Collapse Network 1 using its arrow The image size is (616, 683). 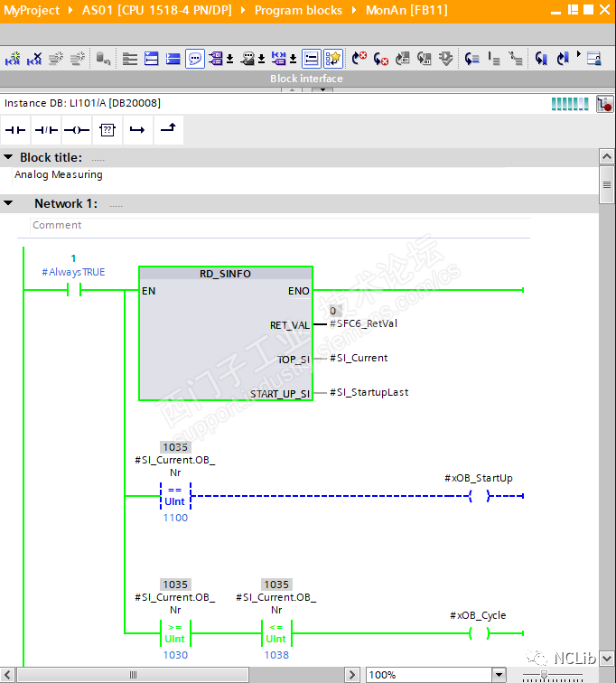(x=8, y=203)
